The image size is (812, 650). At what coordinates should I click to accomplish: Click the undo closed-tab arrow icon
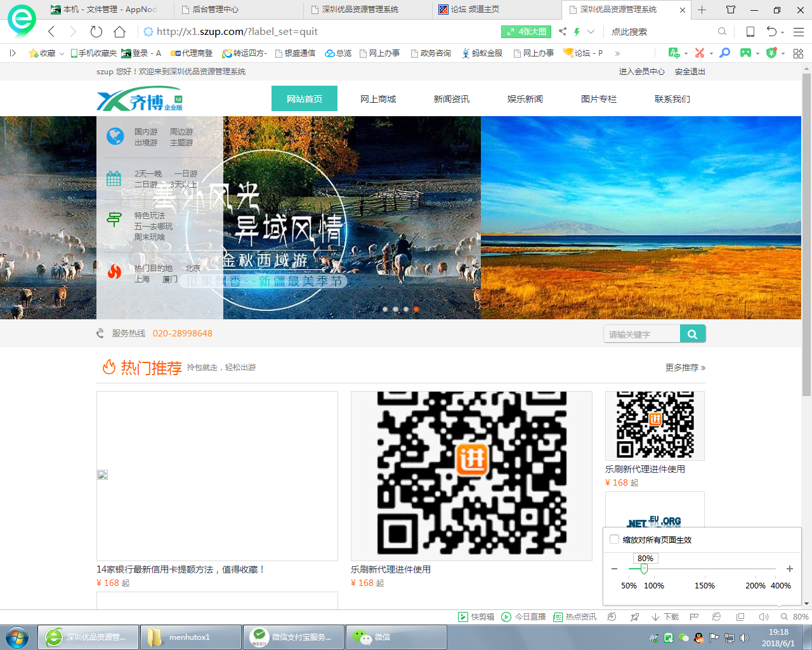(771, 32)
